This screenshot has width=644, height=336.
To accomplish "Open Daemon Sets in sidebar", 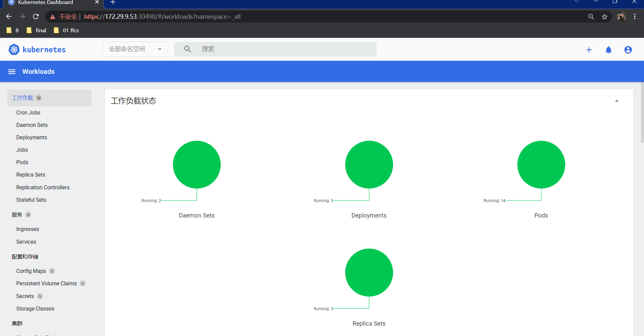I will (x=32, y=125).
